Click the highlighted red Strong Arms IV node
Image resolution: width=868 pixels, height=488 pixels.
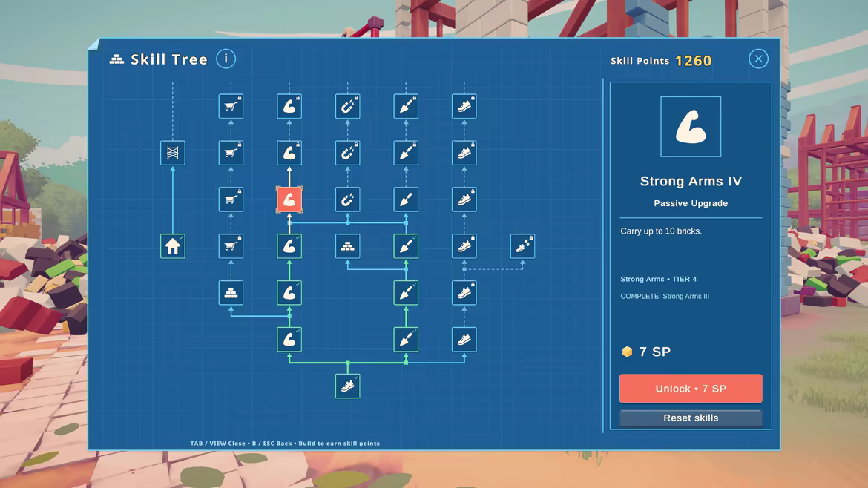[289, 200]
